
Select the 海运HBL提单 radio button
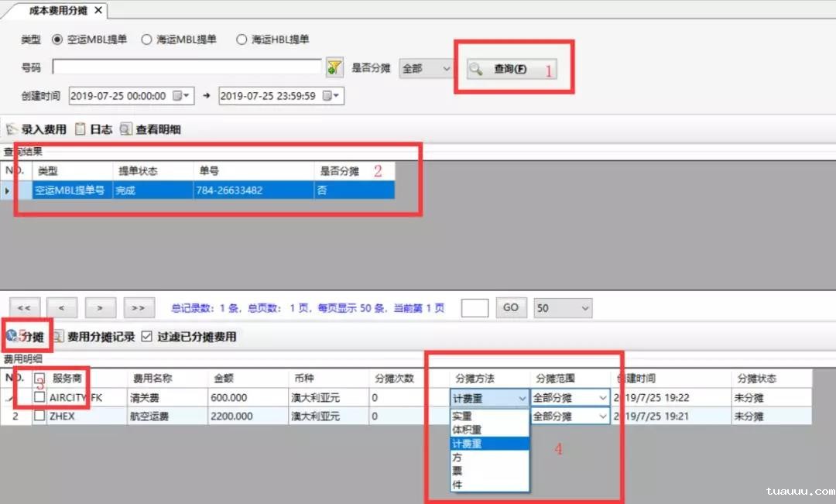click(242, 39)
